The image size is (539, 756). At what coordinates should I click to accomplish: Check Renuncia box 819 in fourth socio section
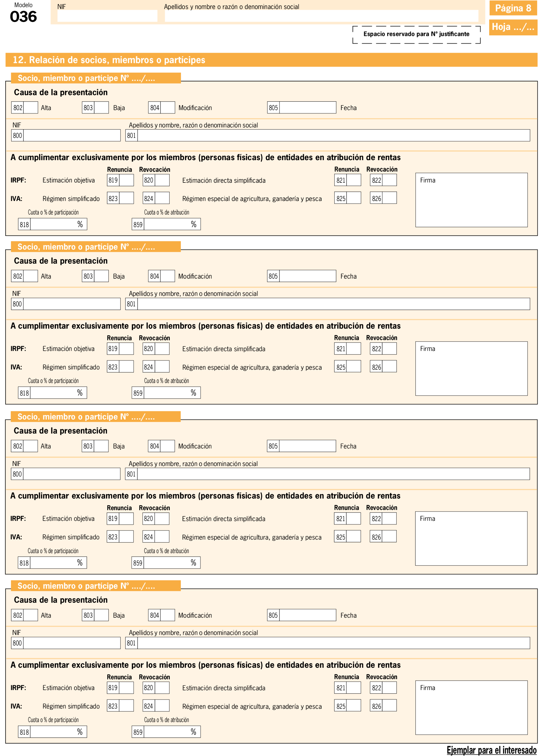[x=127, y=688]
